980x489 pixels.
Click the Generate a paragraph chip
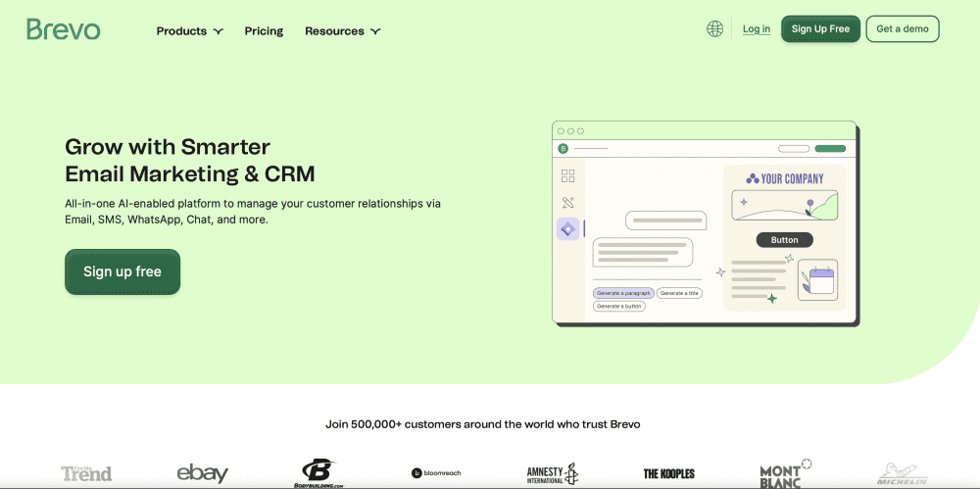623,293
